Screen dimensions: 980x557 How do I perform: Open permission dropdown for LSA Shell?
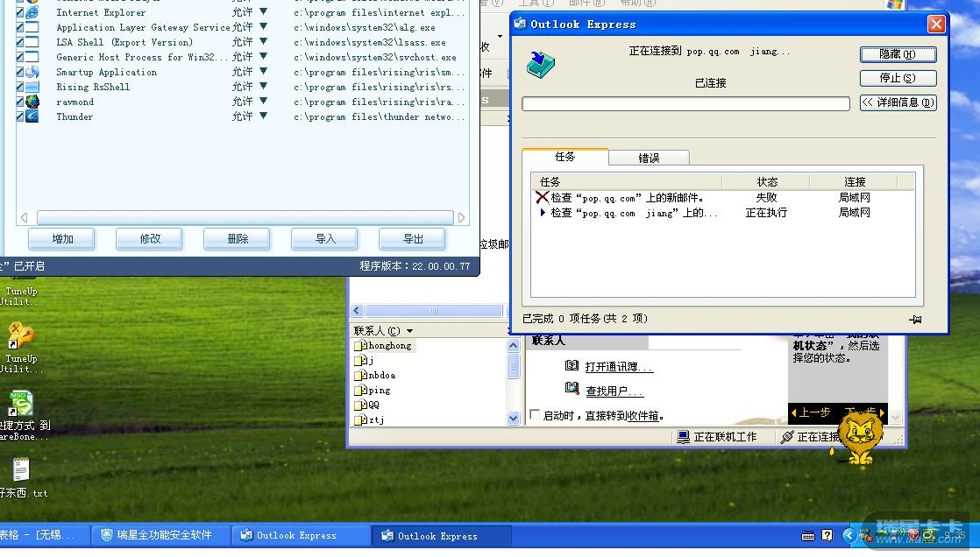(x=263, y=41)
